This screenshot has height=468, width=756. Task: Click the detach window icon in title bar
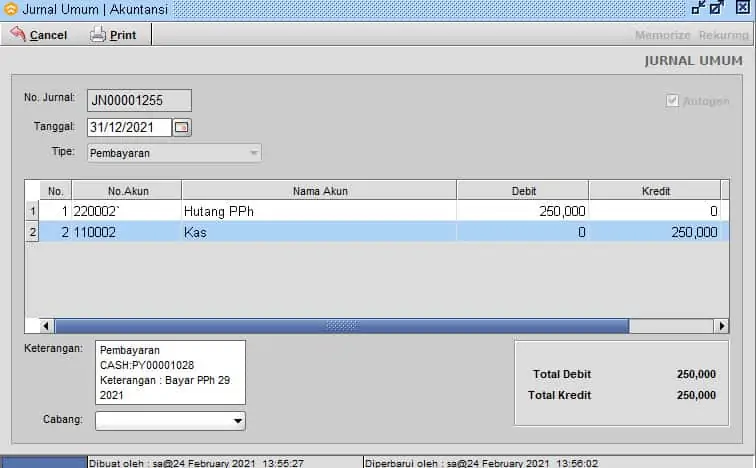tap(716, 8)
